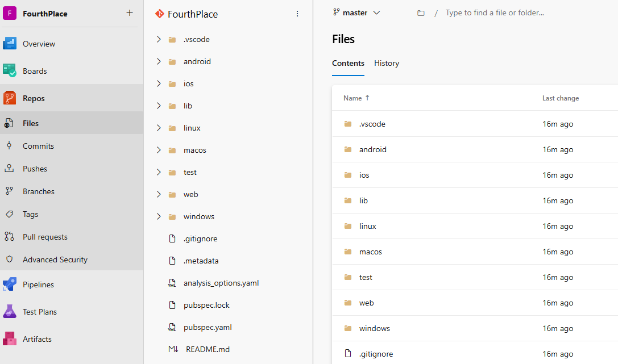Switch to the Contents tab
This screenshot has height=364, width=618.
pos(348,64)
